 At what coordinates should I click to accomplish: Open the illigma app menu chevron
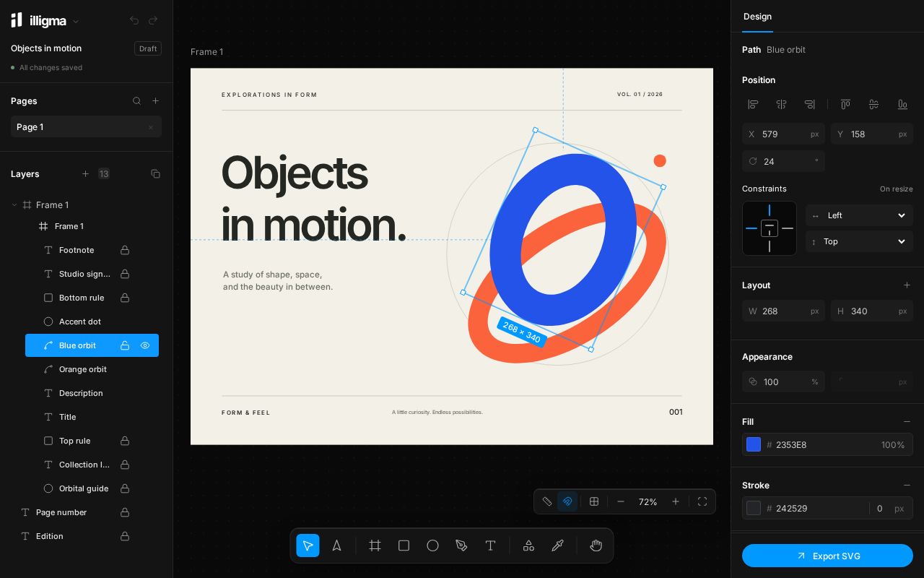[x=76, y=22]
